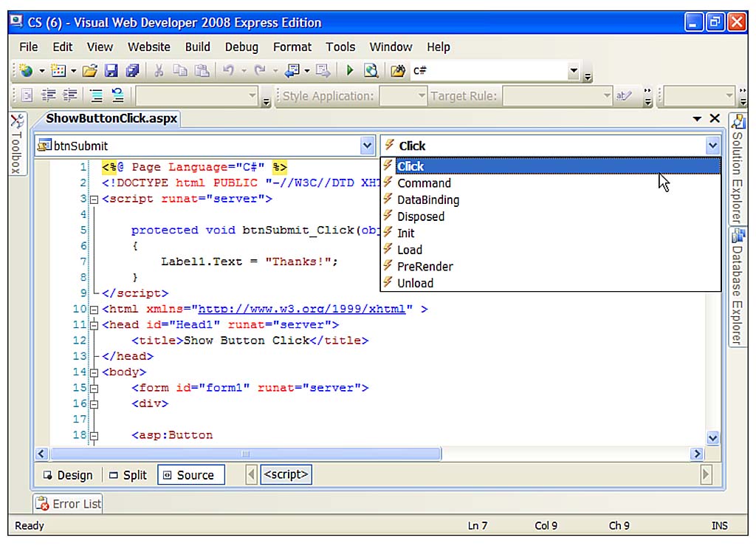Viewport: 756px width, 546px height.
Task: Collapse the form element on line 15
Action: click(94, 389)
